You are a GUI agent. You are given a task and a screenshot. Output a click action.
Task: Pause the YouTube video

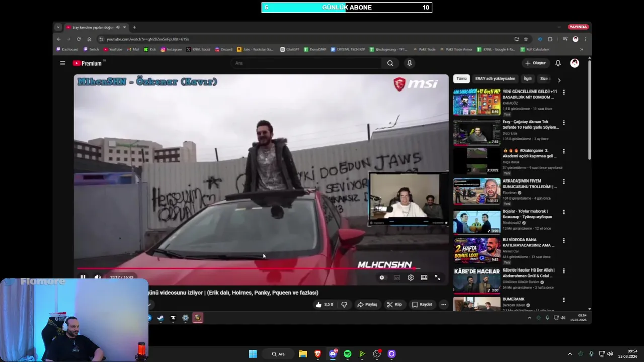(83, 277)
